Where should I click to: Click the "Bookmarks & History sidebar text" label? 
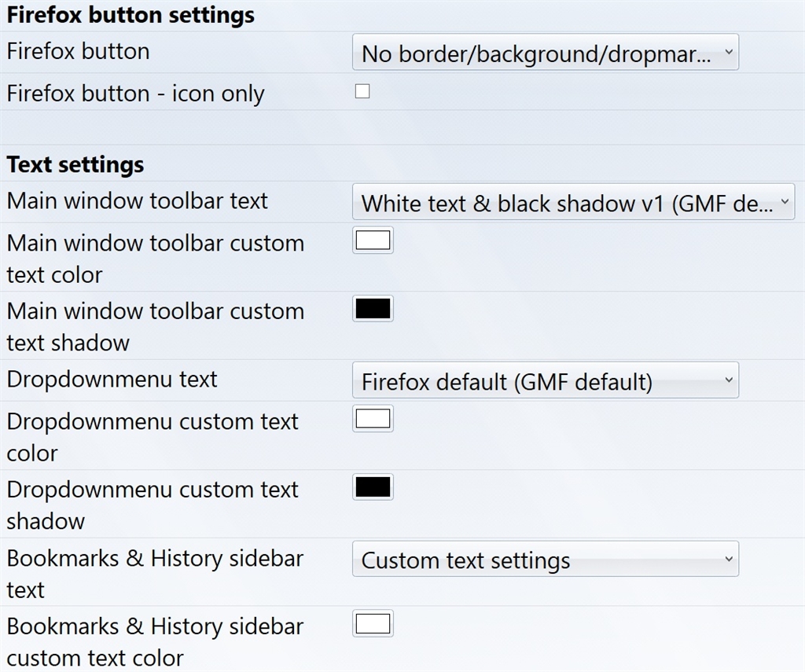coord(155,573)
